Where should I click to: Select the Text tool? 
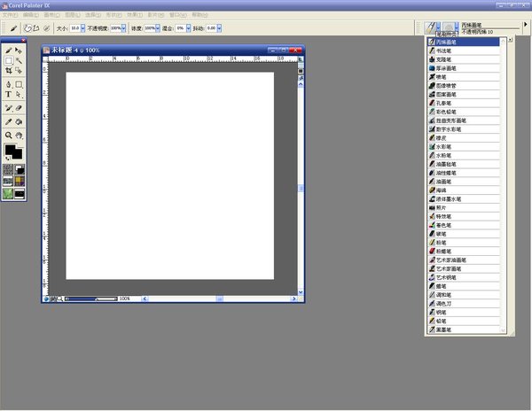[9, 94]
